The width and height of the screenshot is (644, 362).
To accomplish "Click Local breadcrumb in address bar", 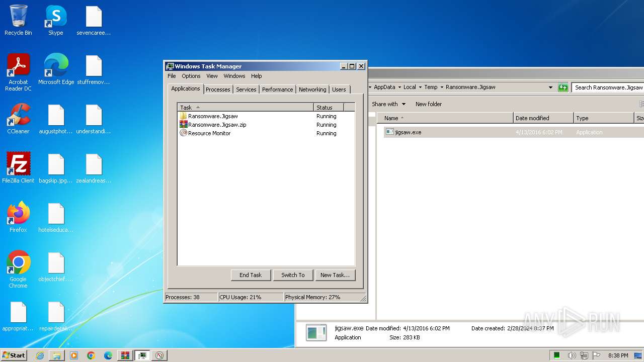I will 410,87.
